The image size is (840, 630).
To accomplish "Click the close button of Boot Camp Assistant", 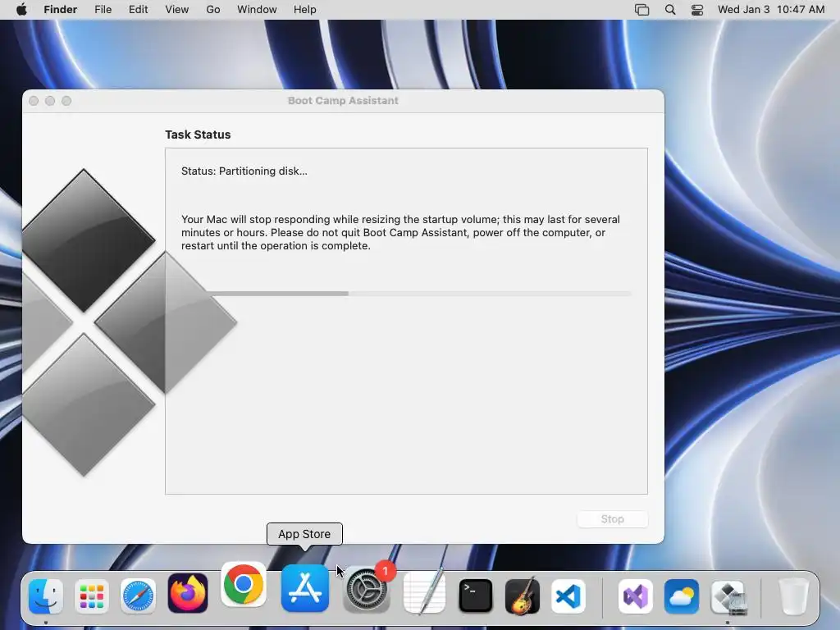I will pyautogui.click(x=34, y=101).
